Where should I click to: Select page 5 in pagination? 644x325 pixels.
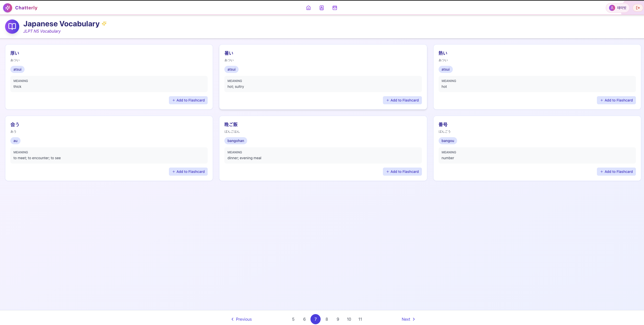tap(293, 319)
